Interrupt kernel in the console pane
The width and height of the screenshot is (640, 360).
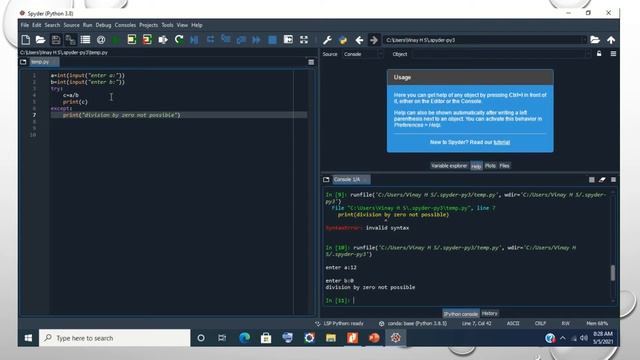[x=591, y=180]
